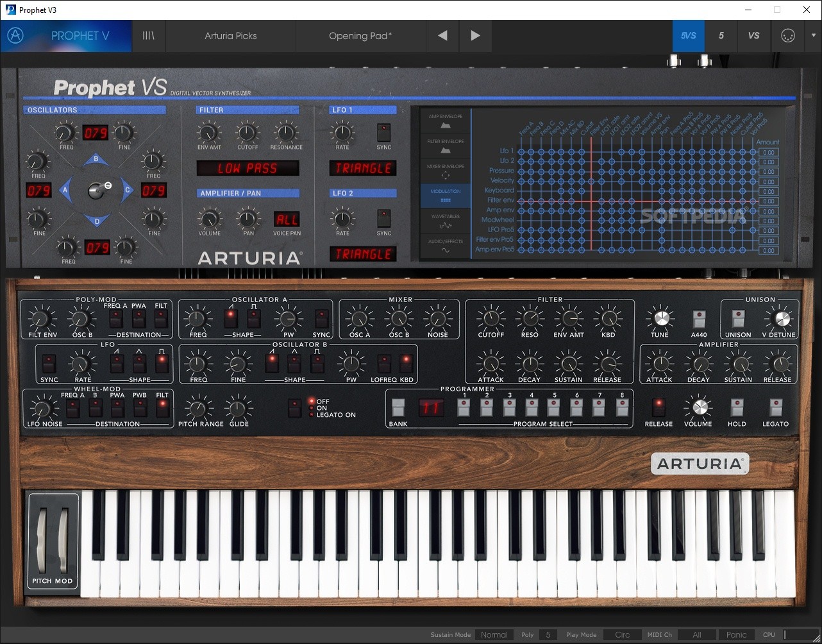The height and width of the screenshot is (644, 822).
Task: Open LFO 1 TRIANGLE waveform display
Action: point(363,169)
